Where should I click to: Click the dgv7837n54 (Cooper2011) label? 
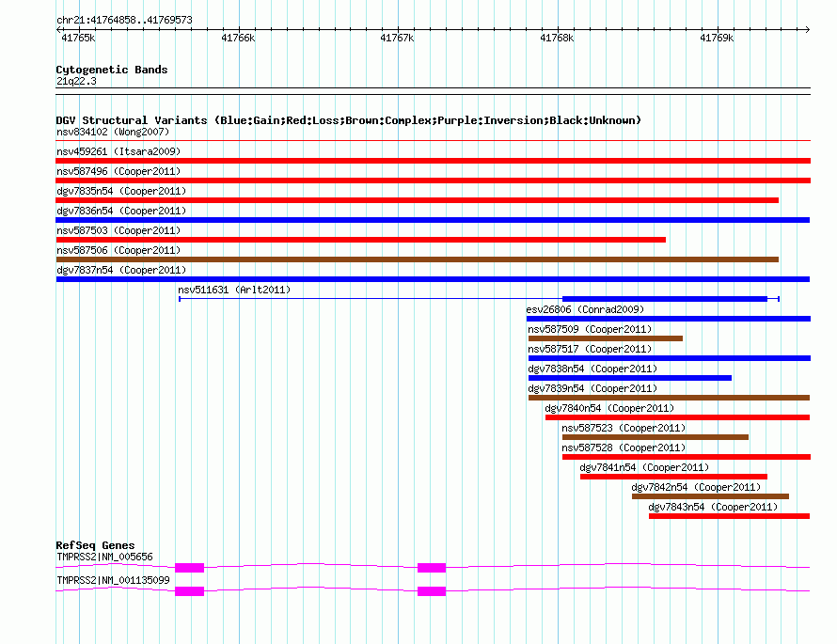coord(121,270)
